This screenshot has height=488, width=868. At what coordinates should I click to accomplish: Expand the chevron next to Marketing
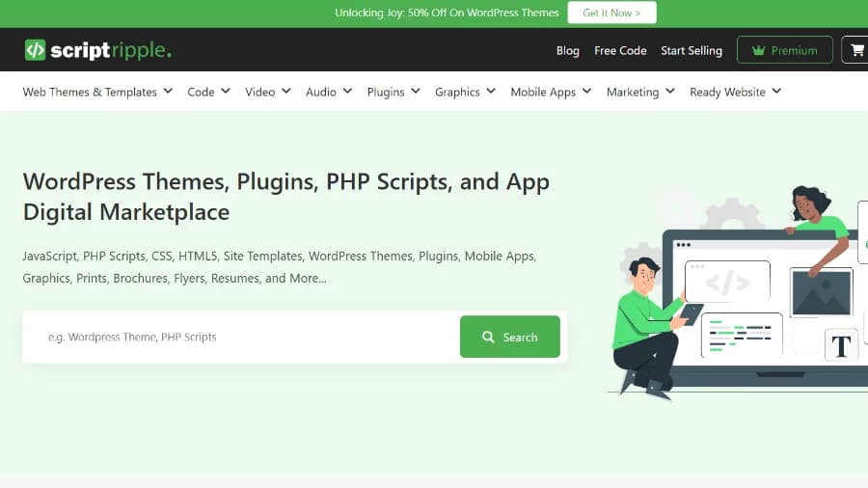pos(670,91)
